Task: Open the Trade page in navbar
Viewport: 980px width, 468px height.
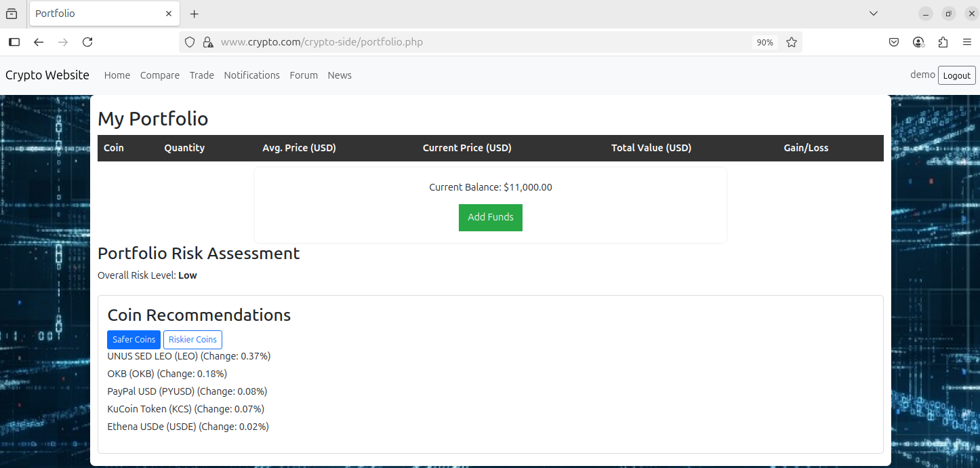Action: [x=201, y=75]
